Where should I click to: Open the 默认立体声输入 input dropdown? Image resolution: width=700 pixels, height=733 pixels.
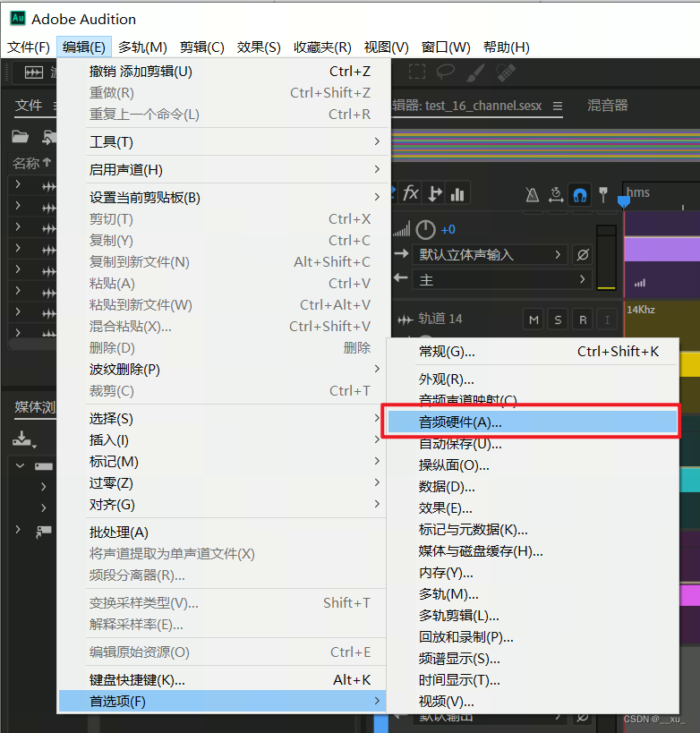(x=490, y=255)
